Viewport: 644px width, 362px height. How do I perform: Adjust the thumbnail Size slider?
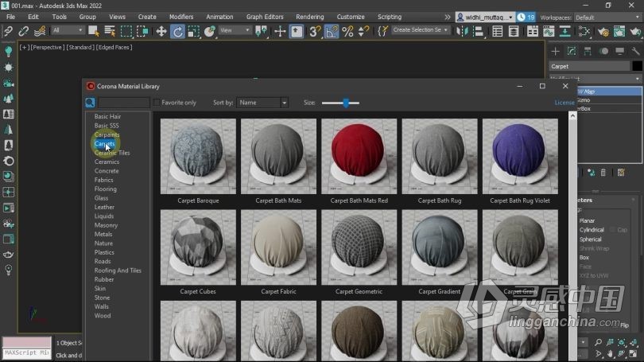pos(346,103)
